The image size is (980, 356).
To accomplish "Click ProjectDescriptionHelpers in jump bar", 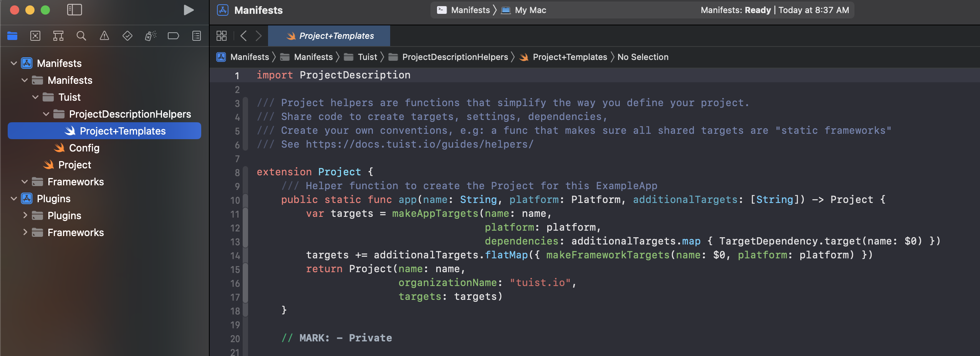I will pos(448,57).
